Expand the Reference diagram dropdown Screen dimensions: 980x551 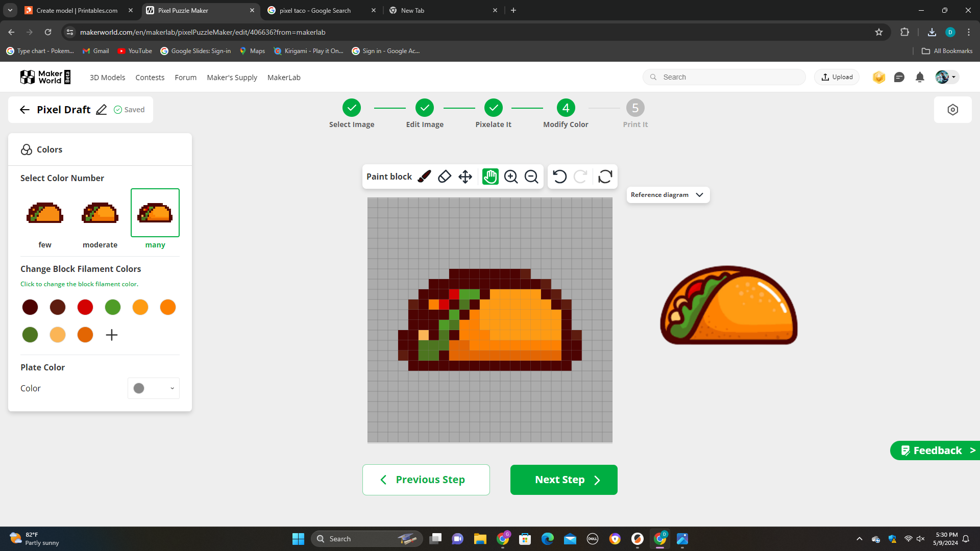click(x=668, y=194)
